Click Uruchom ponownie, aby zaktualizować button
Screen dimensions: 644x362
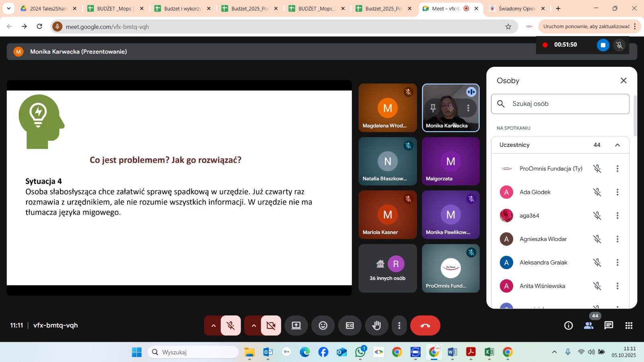(x=586, y=27)
